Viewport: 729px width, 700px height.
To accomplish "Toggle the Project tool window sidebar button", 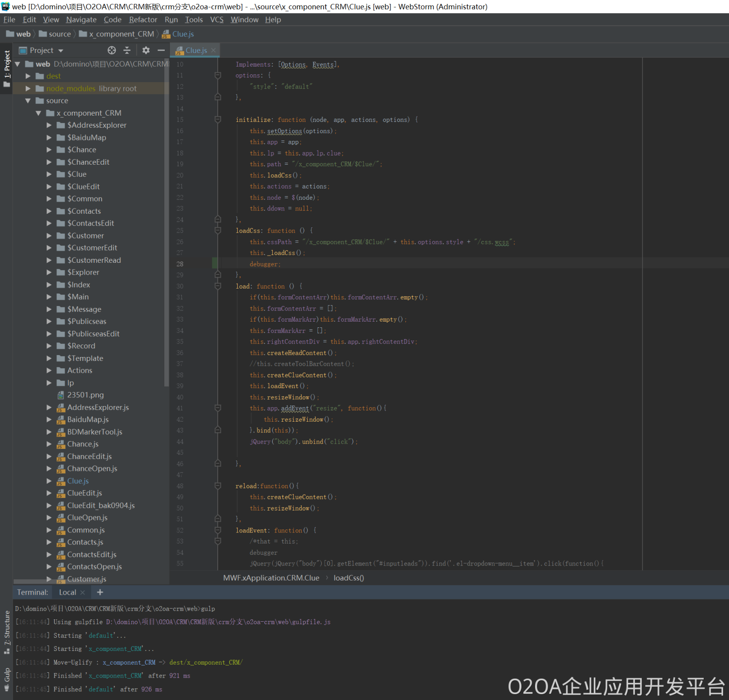I will click(7, 68).
